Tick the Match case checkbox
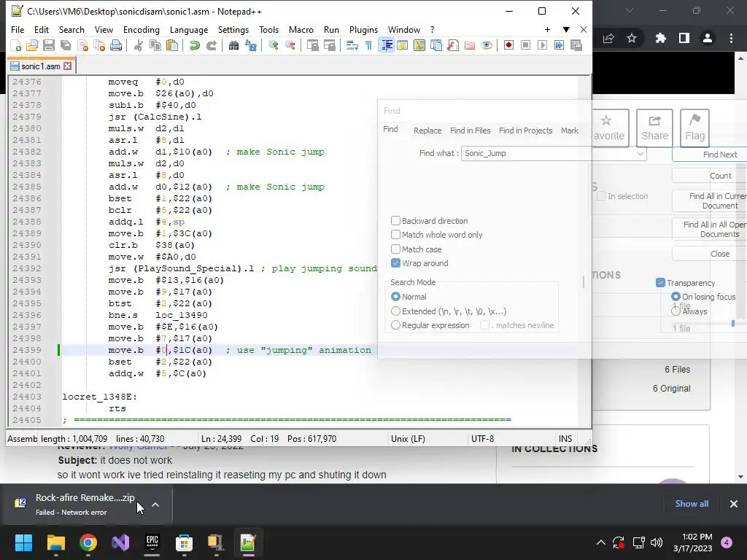 point(395,249)
